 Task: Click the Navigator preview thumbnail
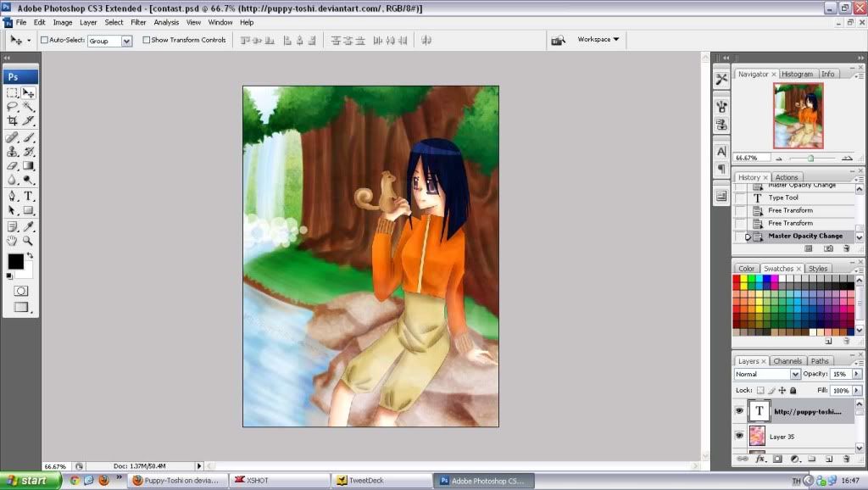pos(798,115)
